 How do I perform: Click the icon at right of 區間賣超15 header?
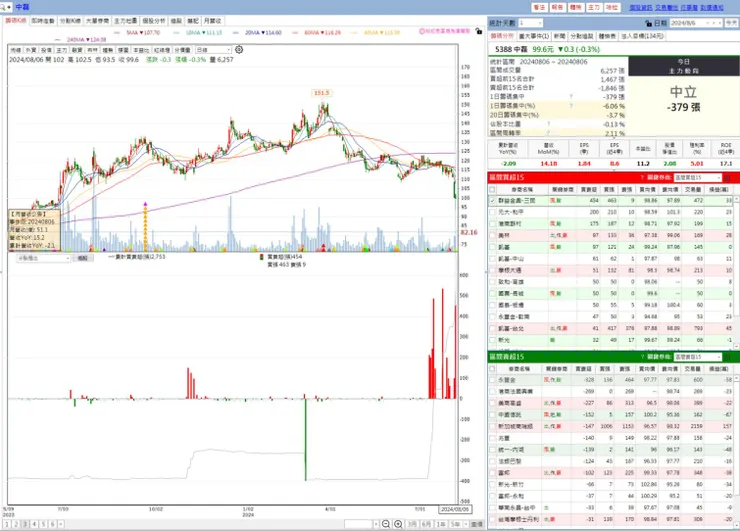(728, 357)
